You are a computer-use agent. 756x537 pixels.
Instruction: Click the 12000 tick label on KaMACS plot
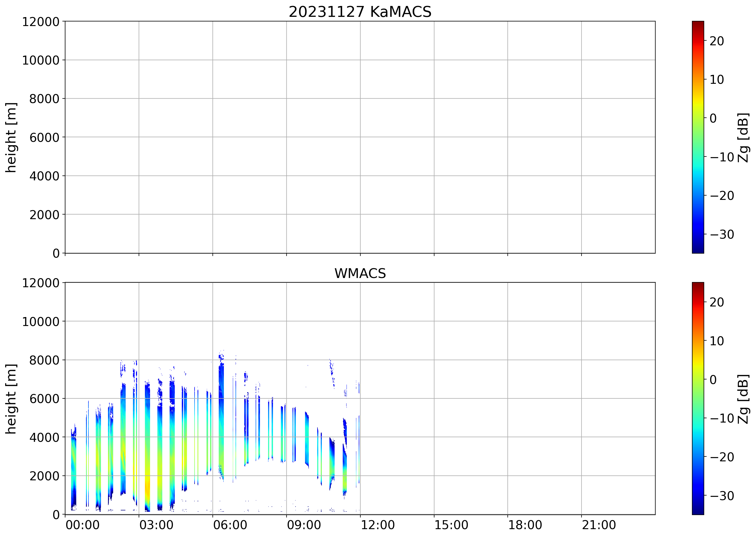(41, 22)
